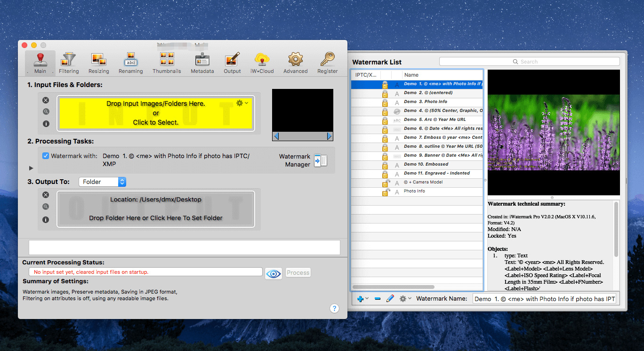Select Demo 1 © <me> with Photo Info row
Viewport: 644px width, 351px height.
[x=417, y=84]
